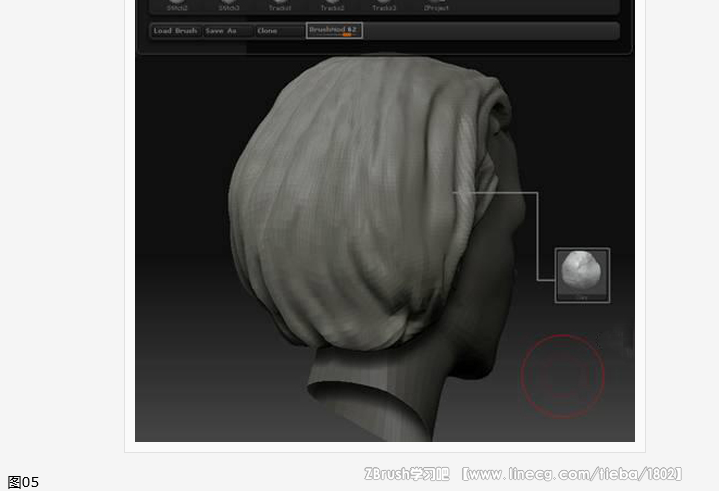Click the Save As button
Image resolution: width=719 pixels, height=491 pixels.
(227, 31)
